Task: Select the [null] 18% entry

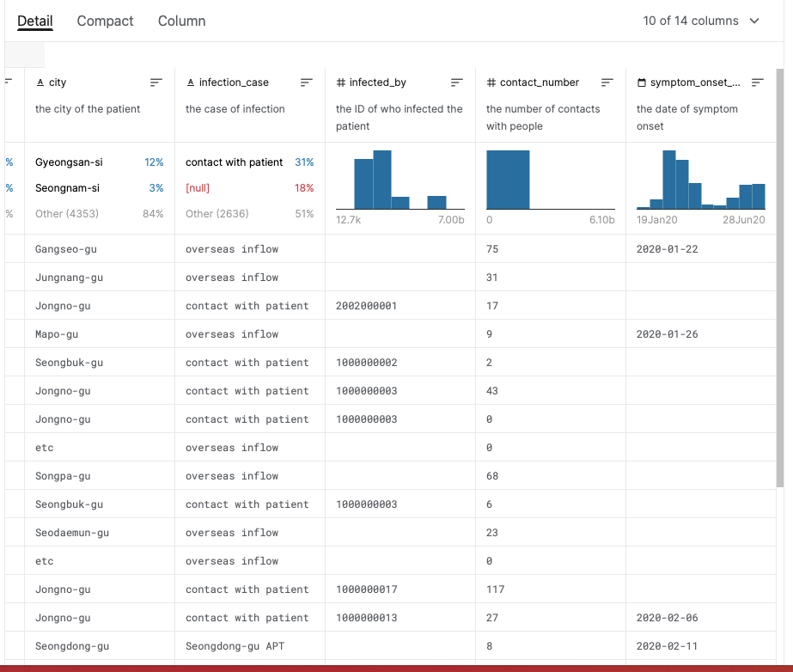Action: pyautogui.click(x=249, y=188)
